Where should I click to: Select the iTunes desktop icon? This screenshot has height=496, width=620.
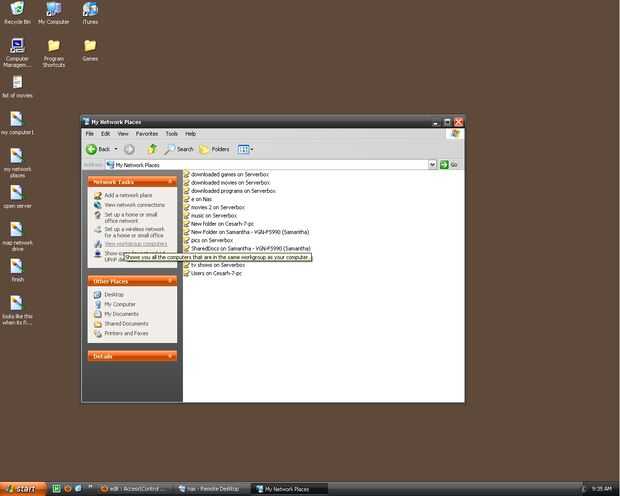coord(90,13)
